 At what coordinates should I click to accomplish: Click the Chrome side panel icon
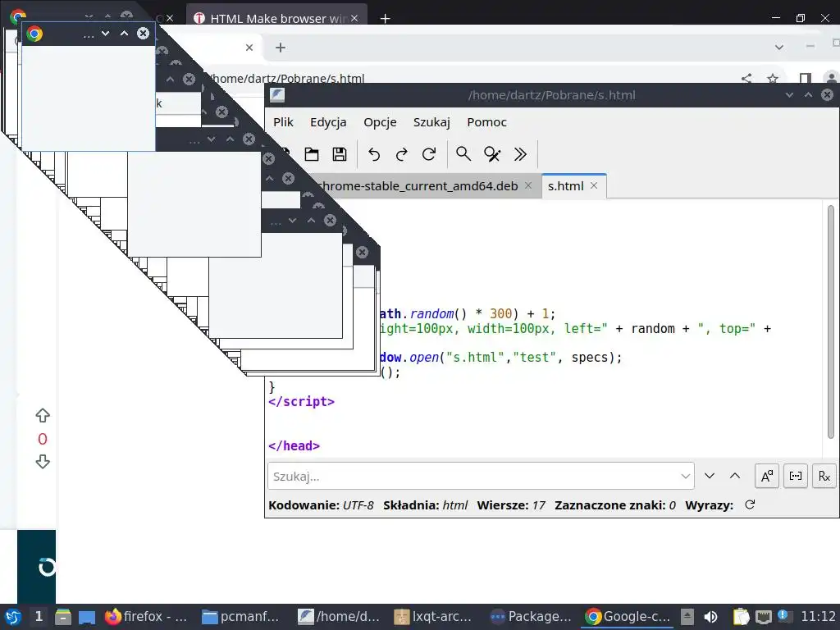pos(805,79)
